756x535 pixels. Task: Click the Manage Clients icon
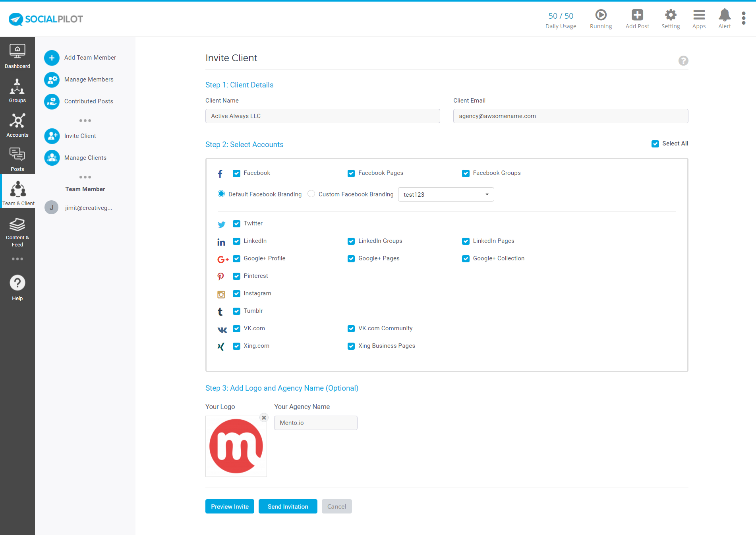click(52, 158)
